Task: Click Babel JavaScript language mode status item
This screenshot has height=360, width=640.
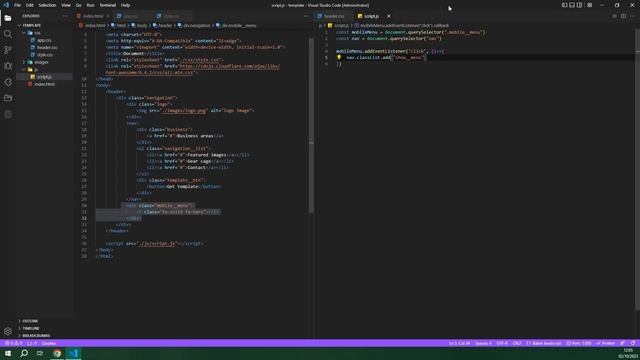Action: [544, 343]
